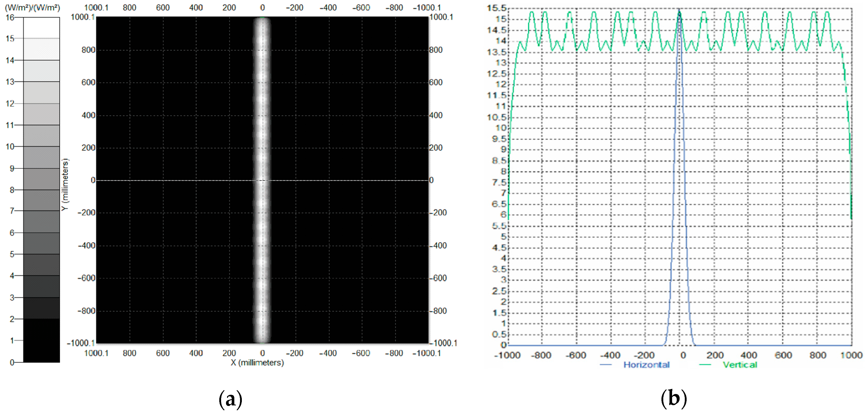Select the black 0–1 band of the color scale

point(42,351)
